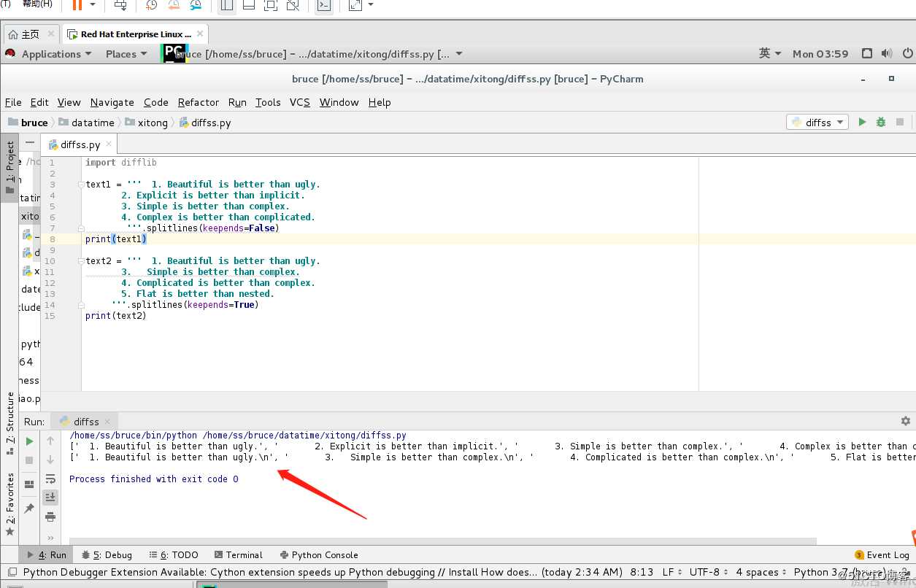Screen dimensions: 916x588
Task: Close the diffss tab in Run panel
Action: pyautogui.click(x=108, y=421)
